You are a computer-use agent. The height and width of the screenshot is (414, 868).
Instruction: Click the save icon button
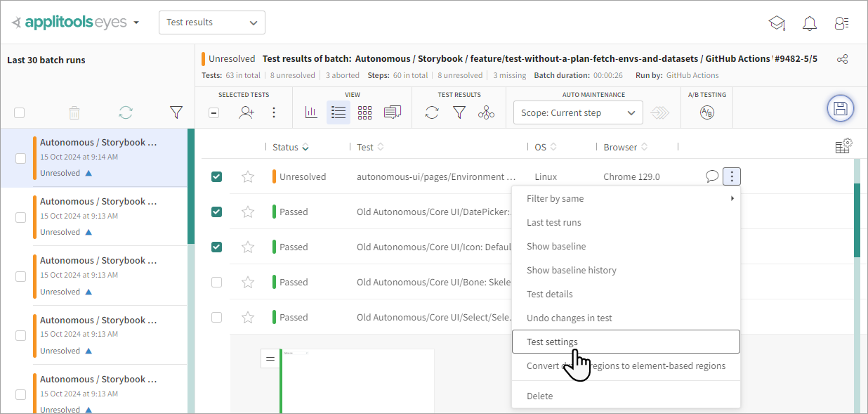click(x=840, y=108)
